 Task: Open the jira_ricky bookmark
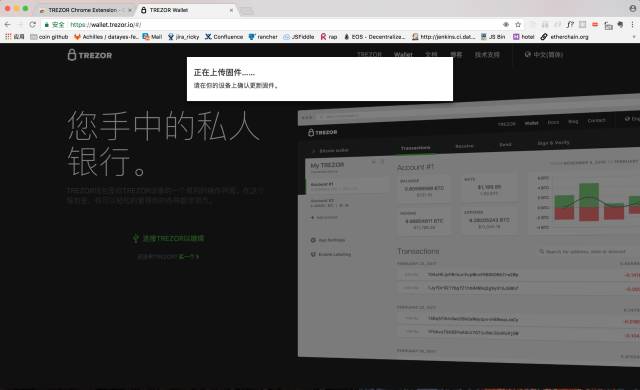click(x=184, y=37)
